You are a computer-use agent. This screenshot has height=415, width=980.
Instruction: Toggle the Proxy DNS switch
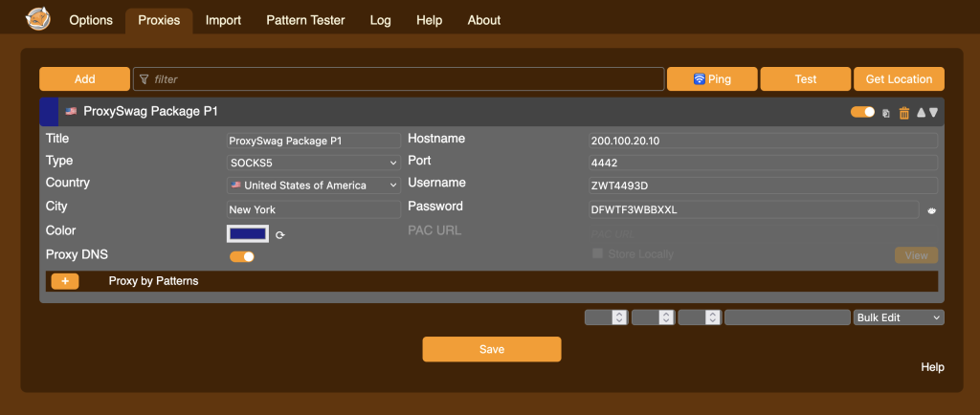(242, 256)
